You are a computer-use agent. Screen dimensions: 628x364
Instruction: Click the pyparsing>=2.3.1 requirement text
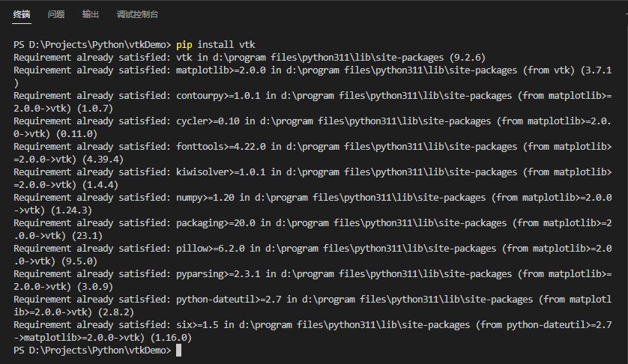[218, 274]
